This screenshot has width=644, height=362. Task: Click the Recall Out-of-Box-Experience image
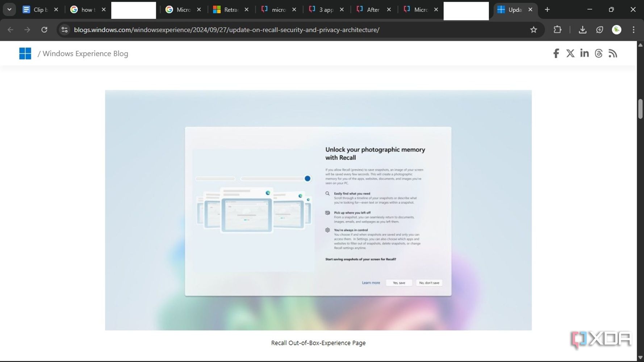[x=318, y=210]
